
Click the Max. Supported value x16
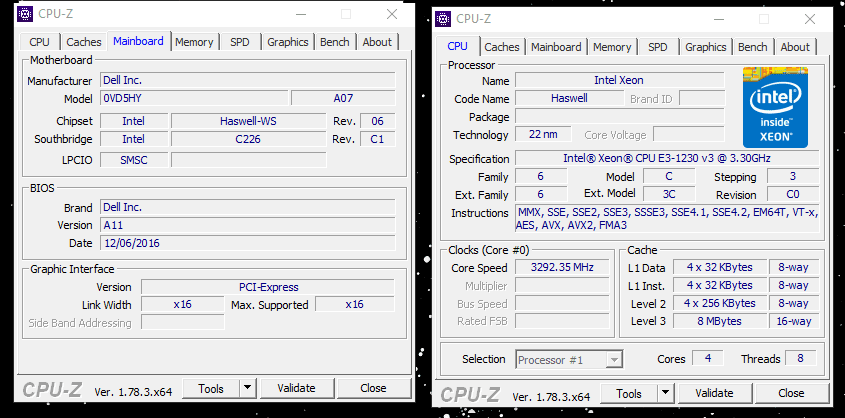355,304
